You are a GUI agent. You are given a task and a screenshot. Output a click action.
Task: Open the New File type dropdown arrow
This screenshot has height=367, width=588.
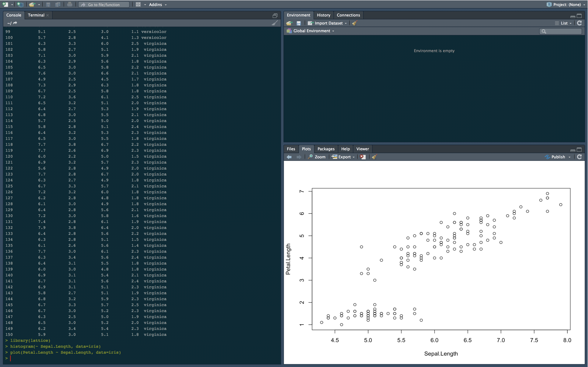pyautogui.click(x=12, y=5)
